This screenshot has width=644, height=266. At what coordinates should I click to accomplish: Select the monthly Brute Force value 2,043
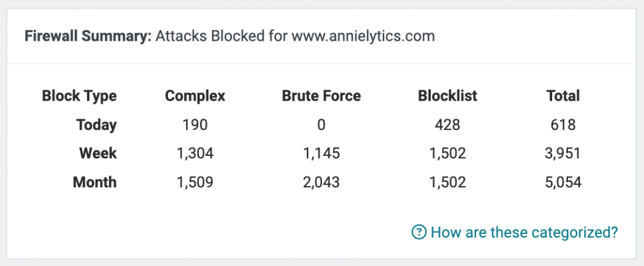[321, 182]
